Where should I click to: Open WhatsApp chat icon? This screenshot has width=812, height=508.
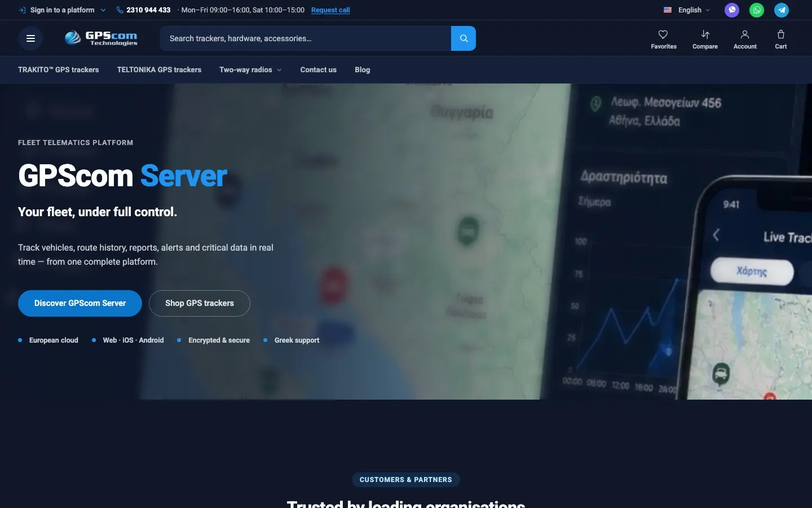point(757,10)
